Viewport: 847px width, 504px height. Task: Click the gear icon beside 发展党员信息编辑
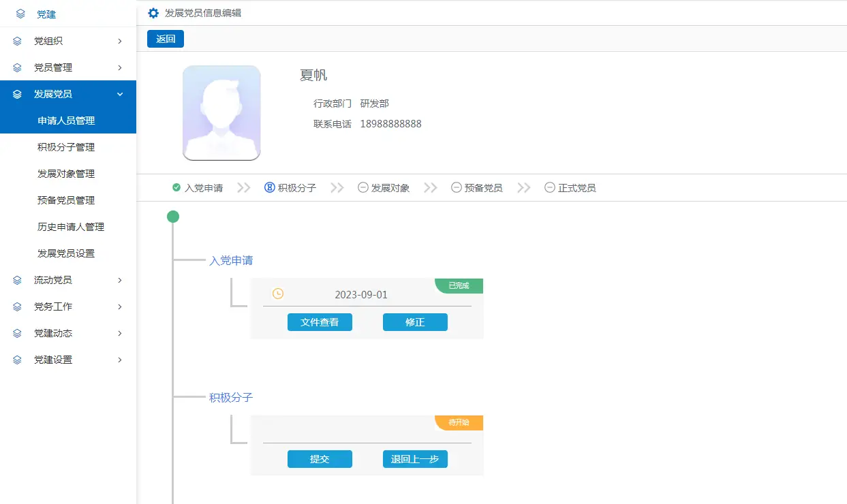(153, 13)
